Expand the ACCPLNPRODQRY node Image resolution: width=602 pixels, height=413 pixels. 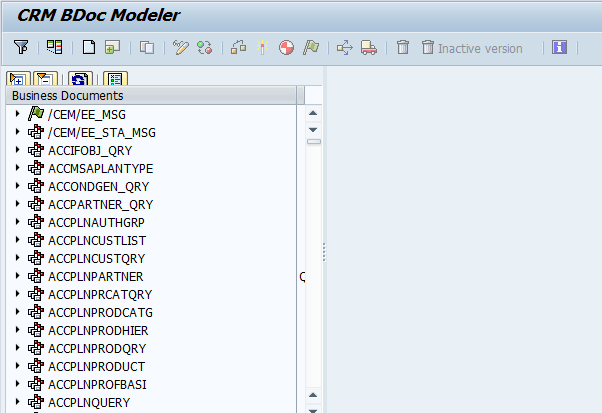17,348
